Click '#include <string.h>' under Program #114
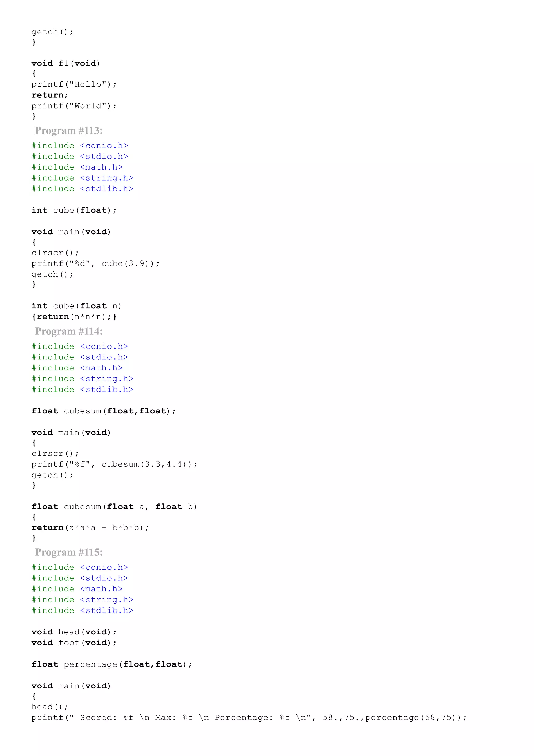The height and width of the screenshot is (756, 534). tap(82, 379)
